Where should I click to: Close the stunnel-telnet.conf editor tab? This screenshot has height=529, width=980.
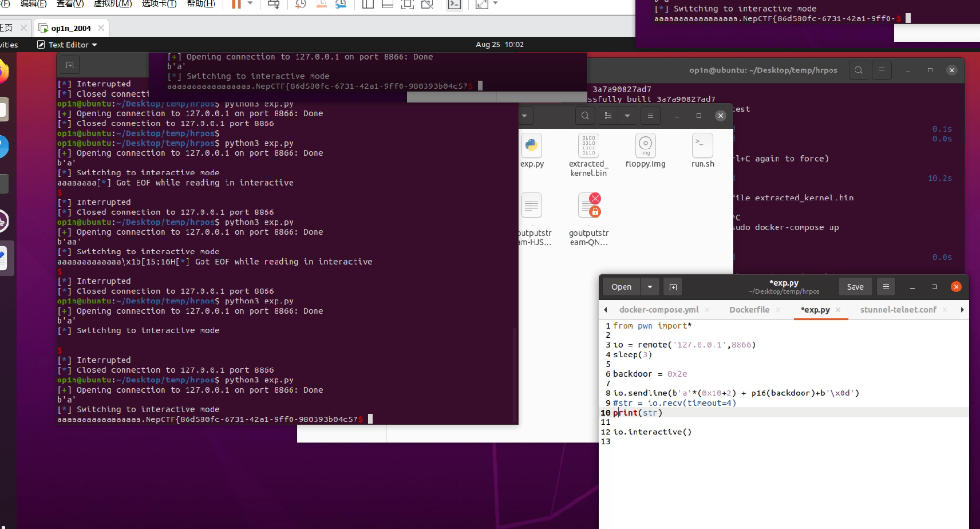pos(945,310)
